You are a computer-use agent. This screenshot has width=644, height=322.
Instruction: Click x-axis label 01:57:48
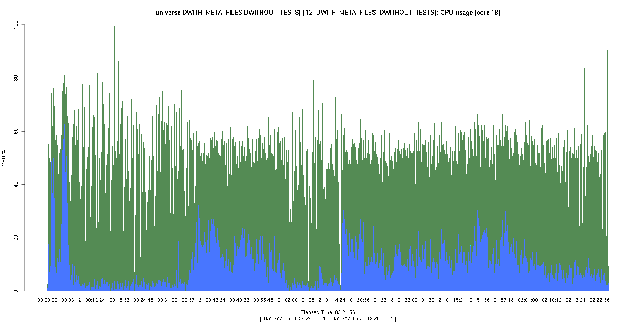click(x=504, y=300)
